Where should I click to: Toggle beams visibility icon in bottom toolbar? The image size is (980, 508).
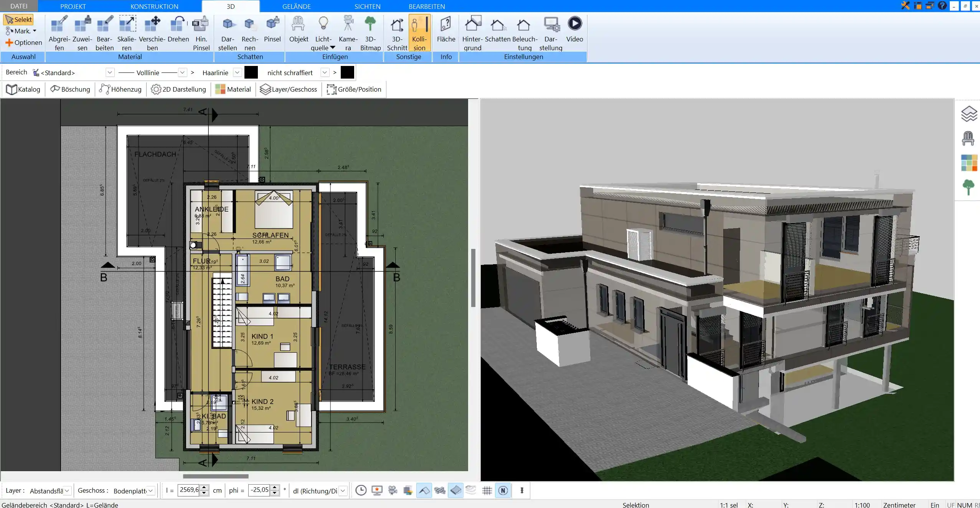coord(440,490)
